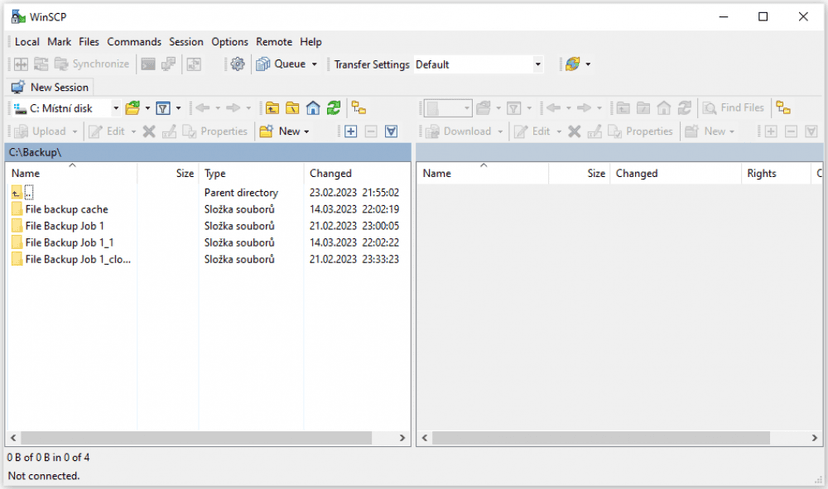Refresh the local directory listing
The width and height of the screenshot is (828, 489).
tap(334, 108)
